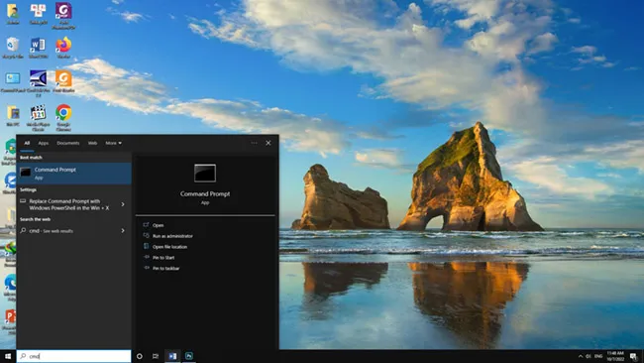The width and height of the screenshot is (644, 363).
Task: Switch to the Apps search tab
Action: [x=44, y=143]
